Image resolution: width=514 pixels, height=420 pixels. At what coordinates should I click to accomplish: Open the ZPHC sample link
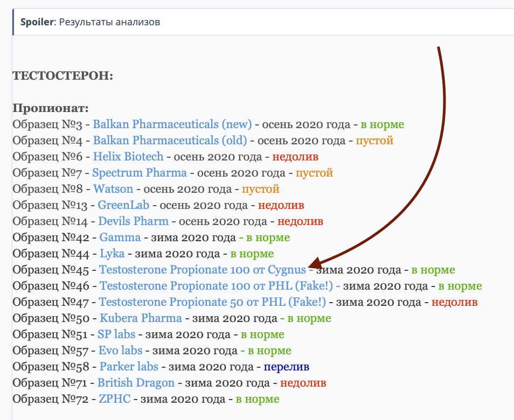click(114, 399)
